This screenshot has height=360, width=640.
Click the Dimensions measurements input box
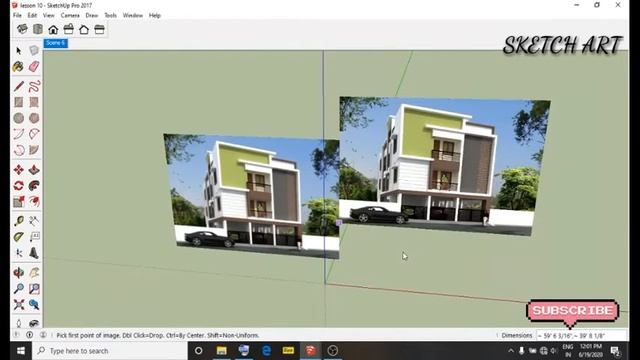click(581, 336)
